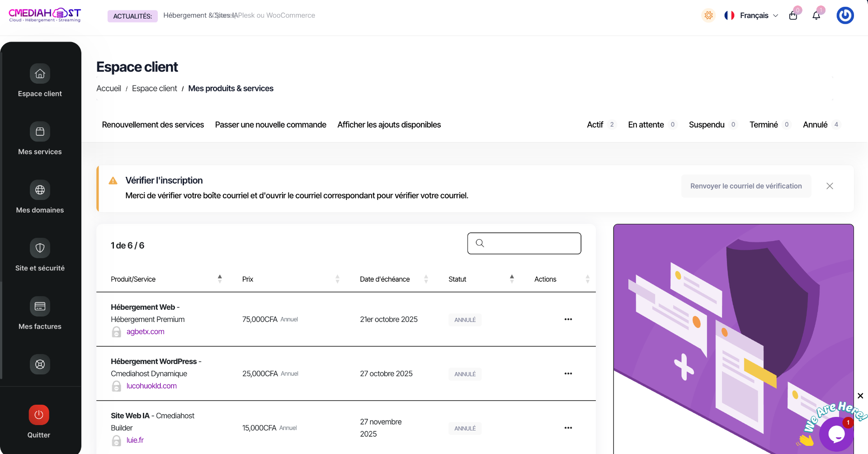Click the lock icon beside lucohuokld.com
Image resolution: width=868 pixels, height=454 pixels.
click(116, 386)
